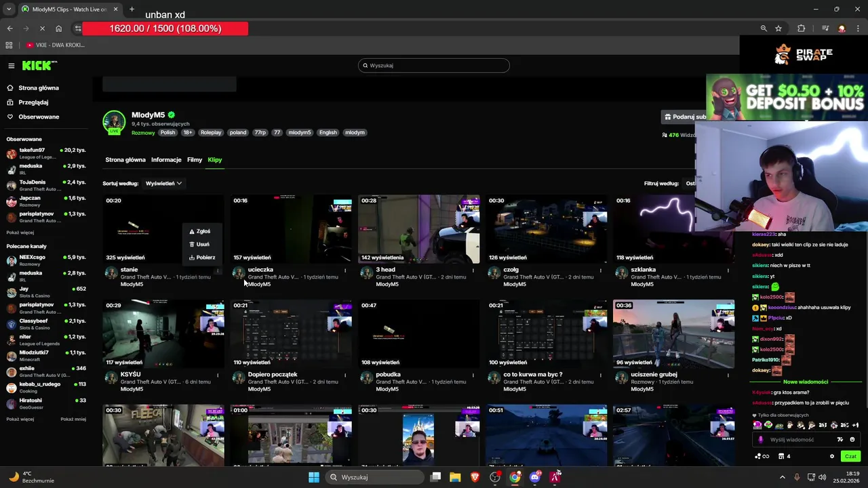Open more options for clip 'czołg'
The height and width of the screenshot is (488, 868).
click(x=600, y=270)
